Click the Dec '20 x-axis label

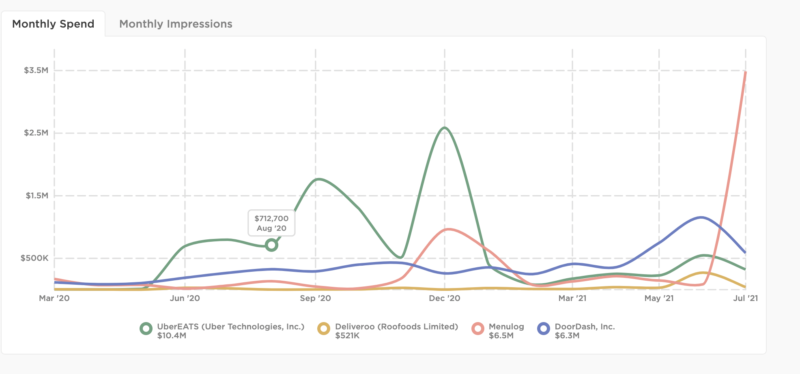(x=445, y=298)
